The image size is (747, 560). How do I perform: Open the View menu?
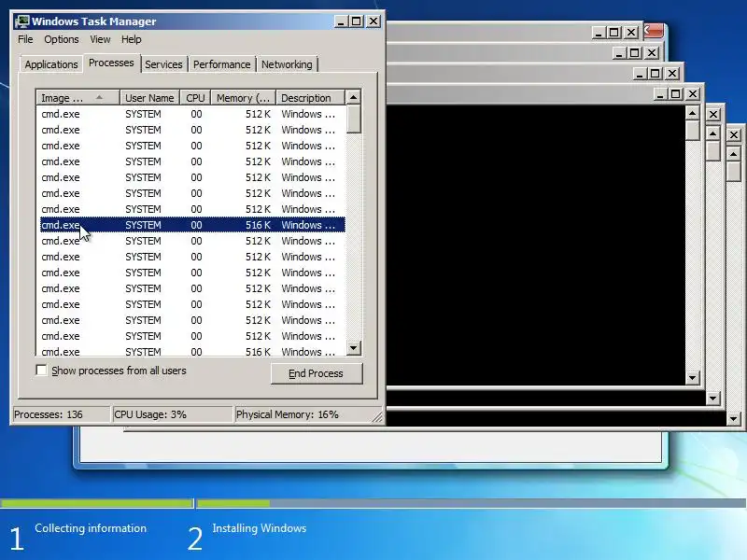[100, 39]
